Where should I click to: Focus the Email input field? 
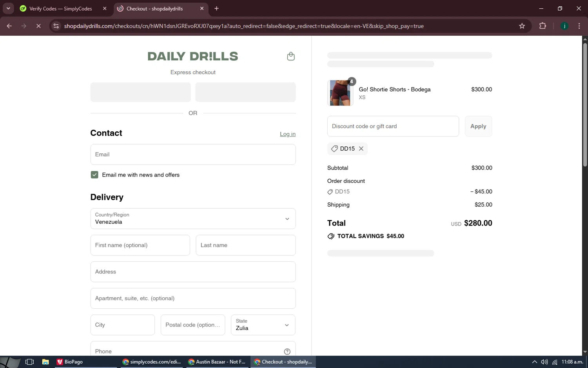pyautogui.click(x=193, y=155)
